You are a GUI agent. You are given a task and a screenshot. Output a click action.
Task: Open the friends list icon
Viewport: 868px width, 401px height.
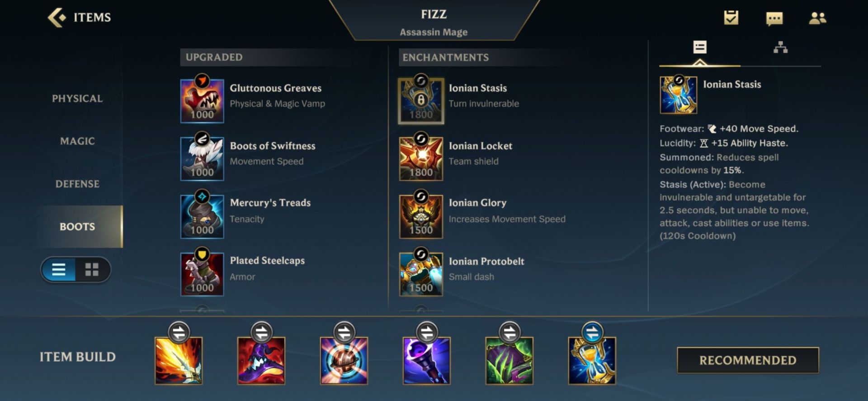tap(817, 18)
